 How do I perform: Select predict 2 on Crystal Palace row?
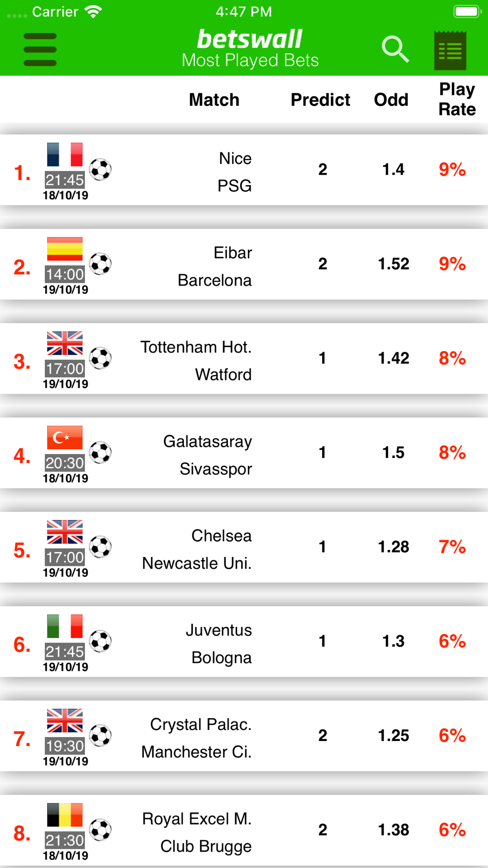tap(323, 735)
